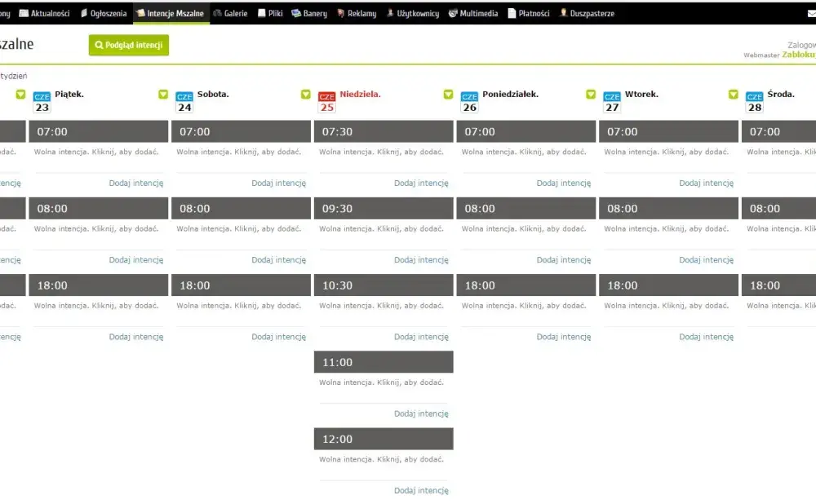Image resolution: width=816 pixels, height=504 pixels.
Task: Select the Wtorek 08:00 time header
Action: [669, 209]
